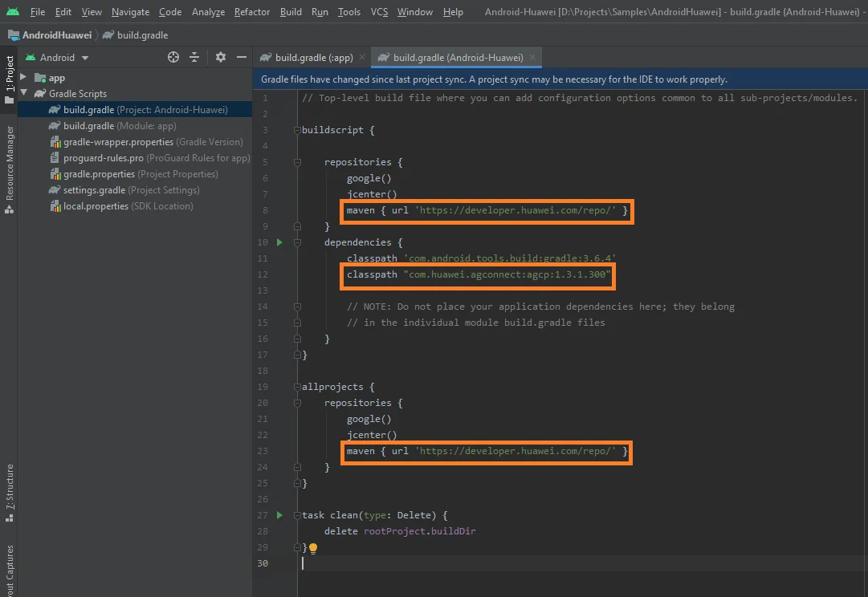Switch to build.gradle (:app) tab

[313, 58]
